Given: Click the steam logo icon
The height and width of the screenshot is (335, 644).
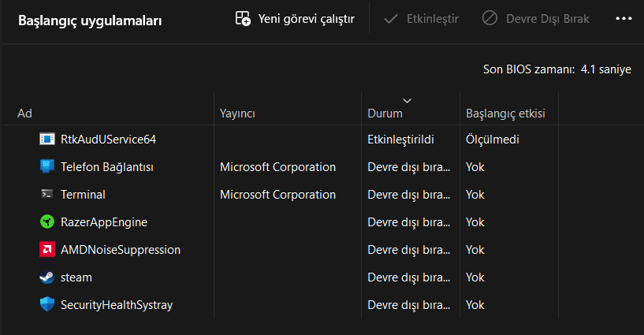Looking at the screenshot, I should point(47,277).
